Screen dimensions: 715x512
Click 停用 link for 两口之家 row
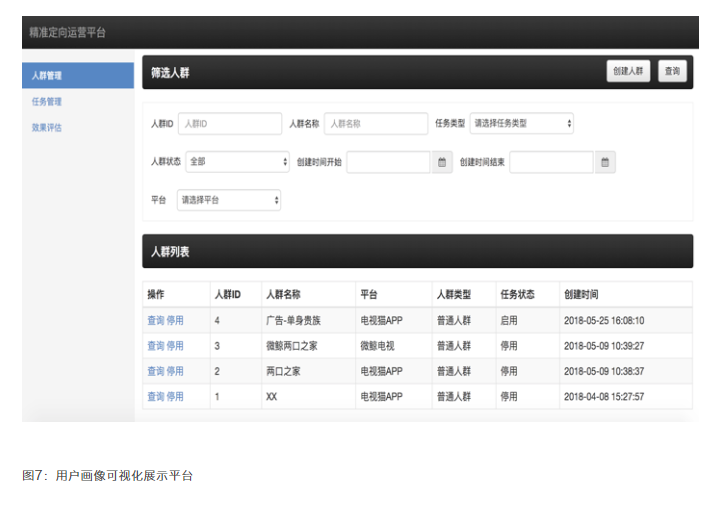(175, 371)
